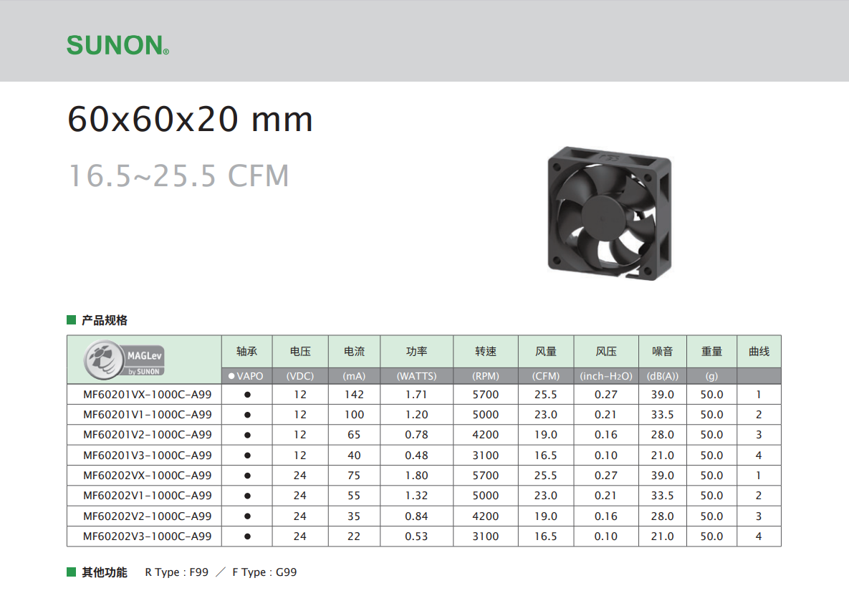Click the 1.32 watts power value

[x=416, y=495]
